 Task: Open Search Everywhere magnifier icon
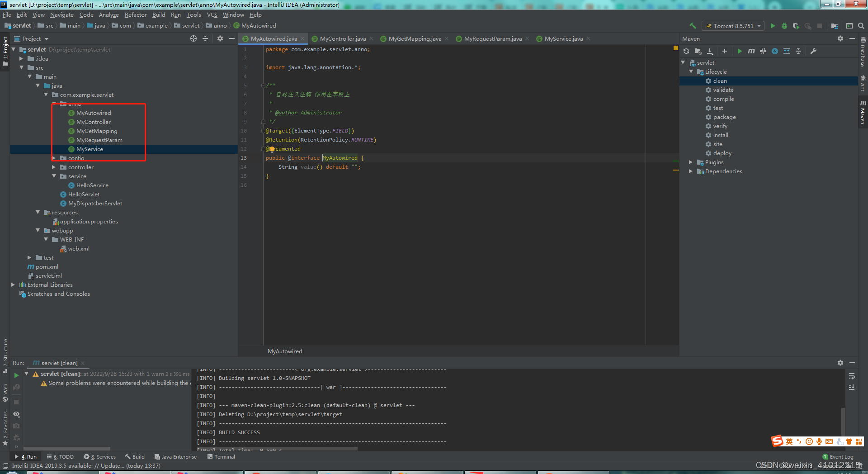coord(861,26)
